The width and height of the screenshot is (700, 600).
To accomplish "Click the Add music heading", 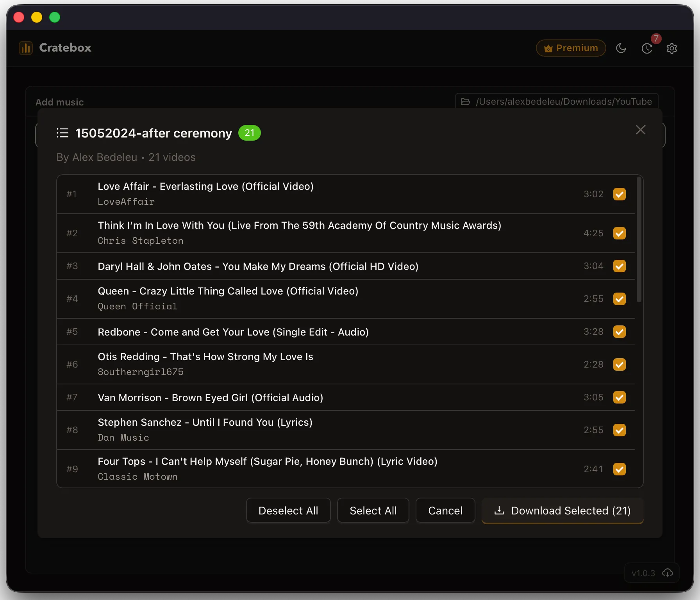I will click(x=60, y=102).
